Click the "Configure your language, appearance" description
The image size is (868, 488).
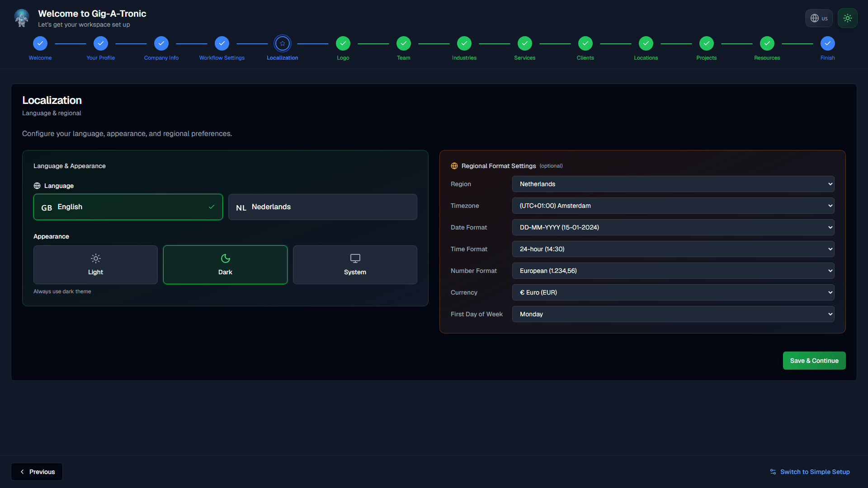click(x=127, y=134)
